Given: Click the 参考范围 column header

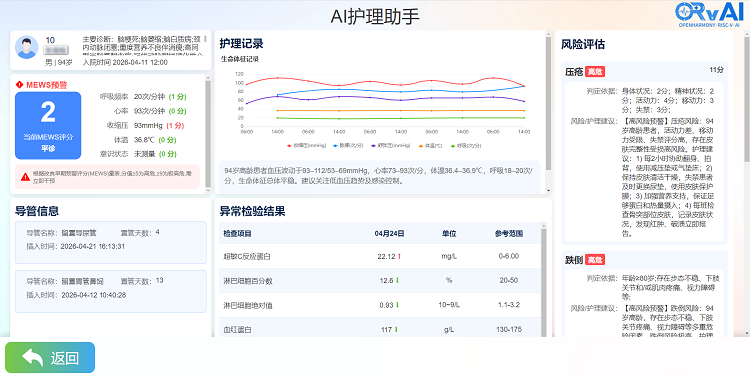Looking at the screenshot, I should [509, 233].
